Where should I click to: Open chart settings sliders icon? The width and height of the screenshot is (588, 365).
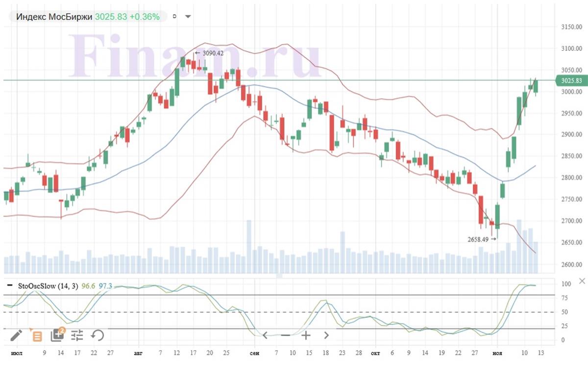click(x=77, y=335)
